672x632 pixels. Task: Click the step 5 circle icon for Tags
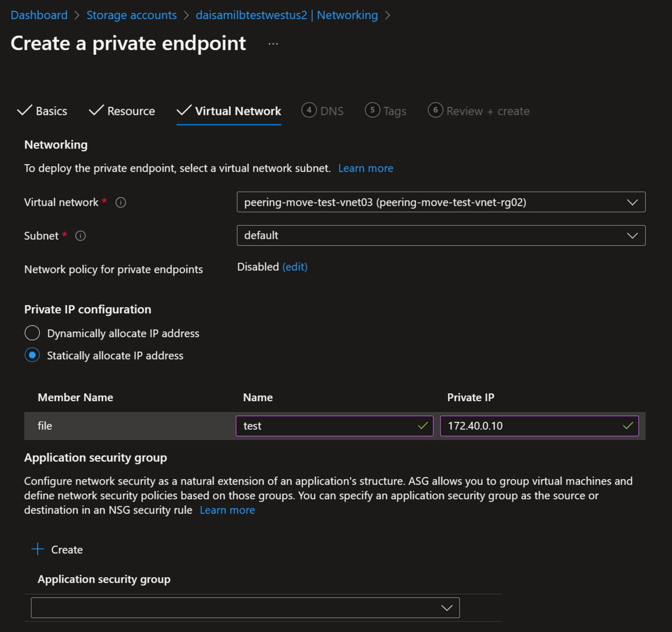point(372,110)
